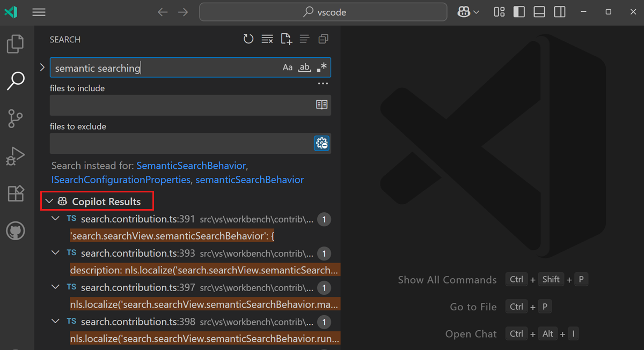Toggle use exclude settings and ignore files
Image resolution: width=644 pixels, height=350 pixels.
321,144
